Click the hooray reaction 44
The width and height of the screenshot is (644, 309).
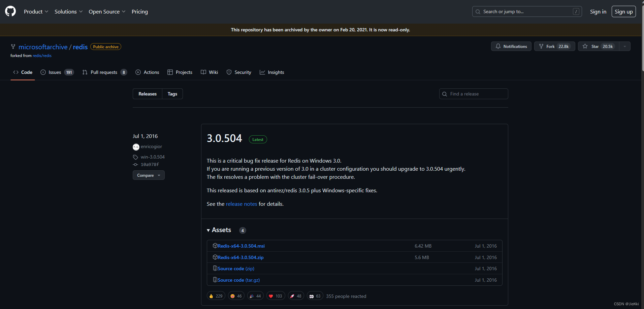[x=255, y=296]
